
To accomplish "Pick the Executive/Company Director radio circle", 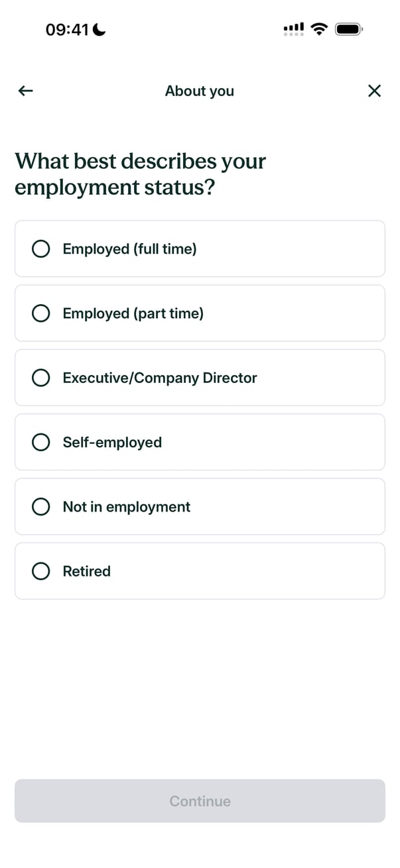I will [41, 378].
